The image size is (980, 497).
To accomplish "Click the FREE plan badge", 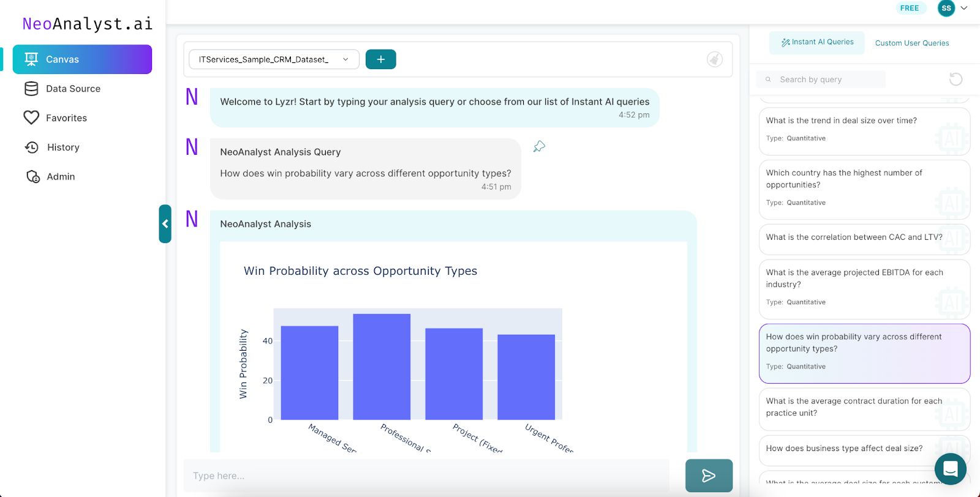I will click(x=910, y=8).
